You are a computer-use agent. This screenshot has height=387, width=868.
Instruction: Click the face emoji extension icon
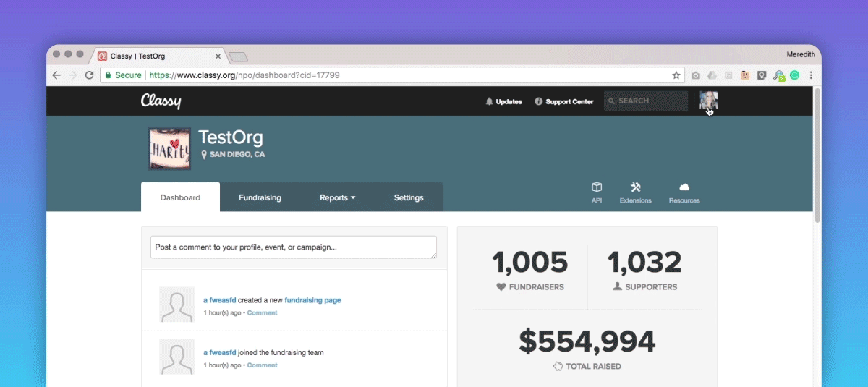(745, 75)
